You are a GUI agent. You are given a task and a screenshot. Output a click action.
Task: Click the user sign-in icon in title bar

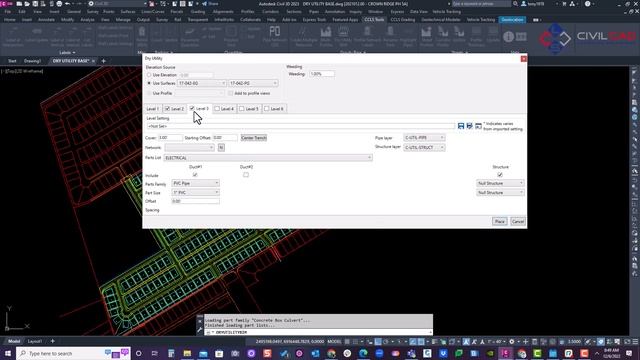coord(524,4)
